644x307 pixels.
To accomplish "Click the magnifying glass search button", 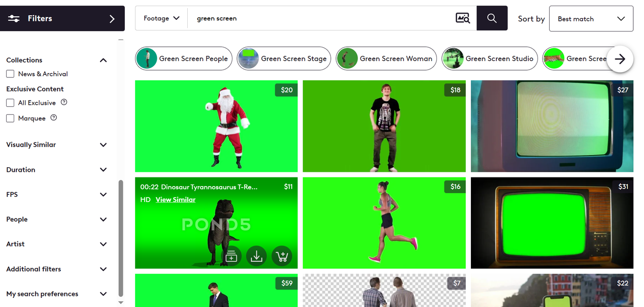I will pos(492,18).
